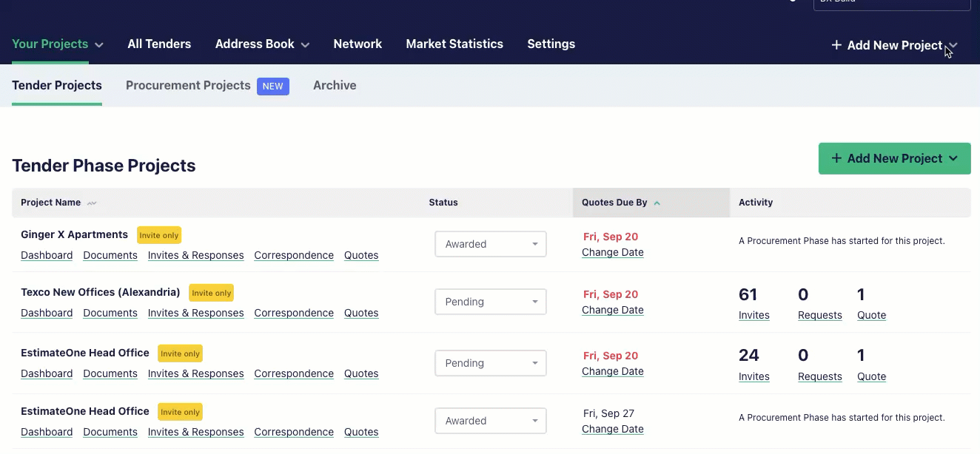Open the Dashboard for Texco New Offices
The width and height of the screenshot is (980, 454).
click(x=47, y=314)
